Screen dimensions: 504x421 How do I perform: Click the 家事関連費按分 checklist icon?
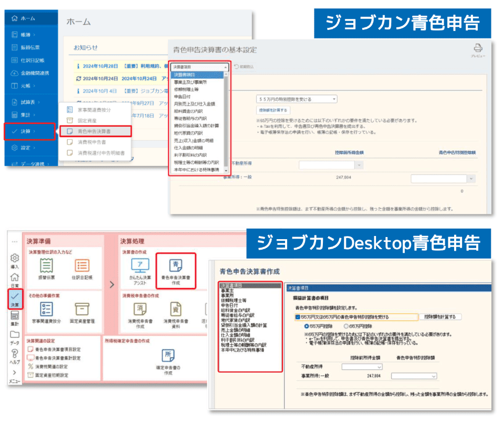coord(47,309)
